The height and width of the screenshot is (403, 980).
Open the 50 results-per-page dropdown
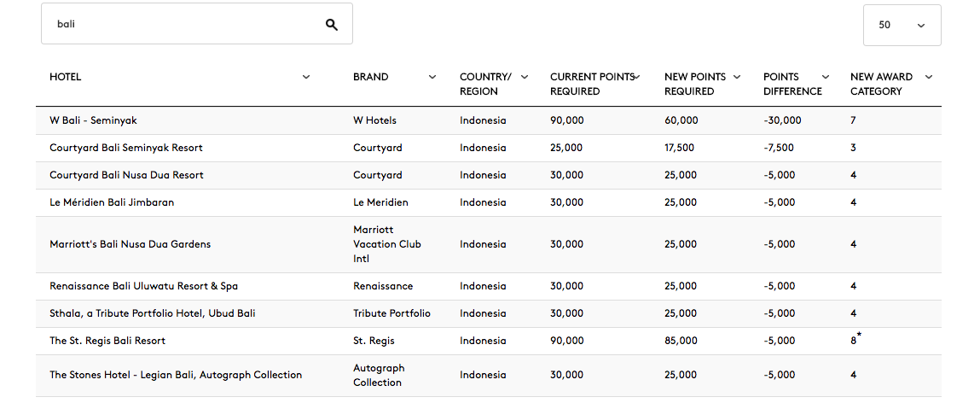click(902, 25)
